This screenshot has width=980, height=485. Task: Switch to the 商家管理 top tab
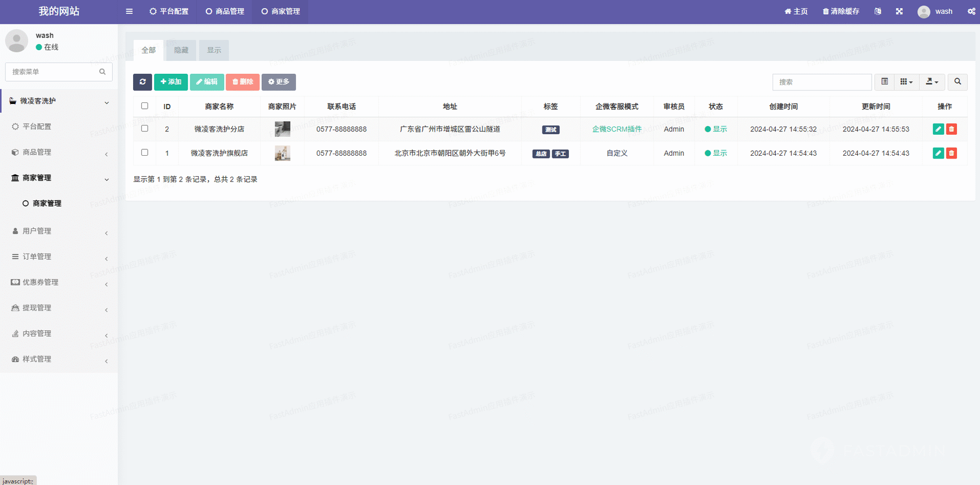pyautogui.click(x=280, y=11)
